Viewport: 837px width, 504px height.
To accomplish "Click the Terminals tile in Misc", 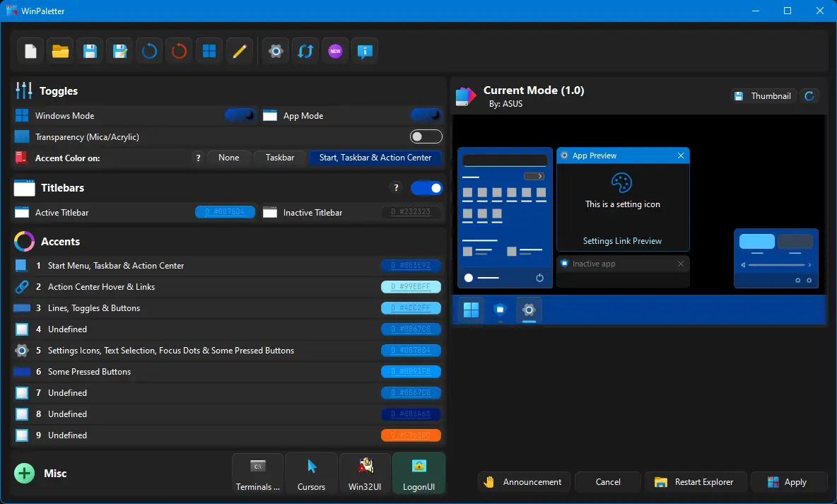I will tap(258, 474).
